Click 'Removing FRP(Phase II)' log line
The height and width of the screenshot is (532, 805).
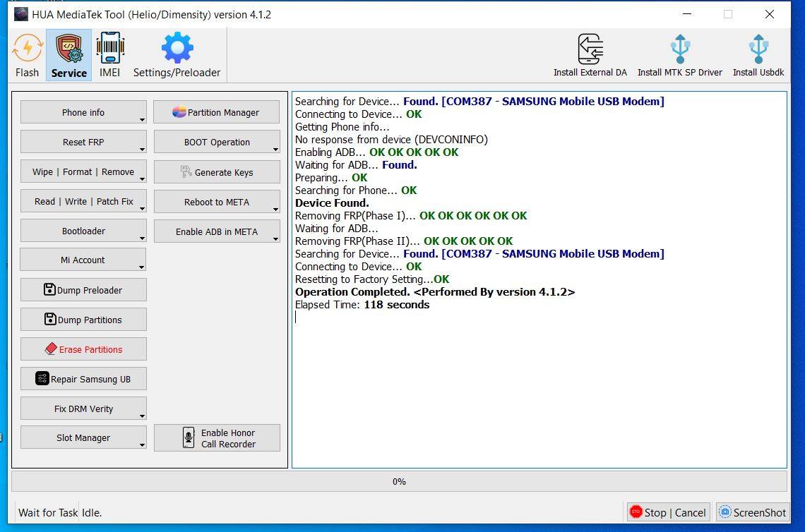pyautogui.click(x=403, y=241)
